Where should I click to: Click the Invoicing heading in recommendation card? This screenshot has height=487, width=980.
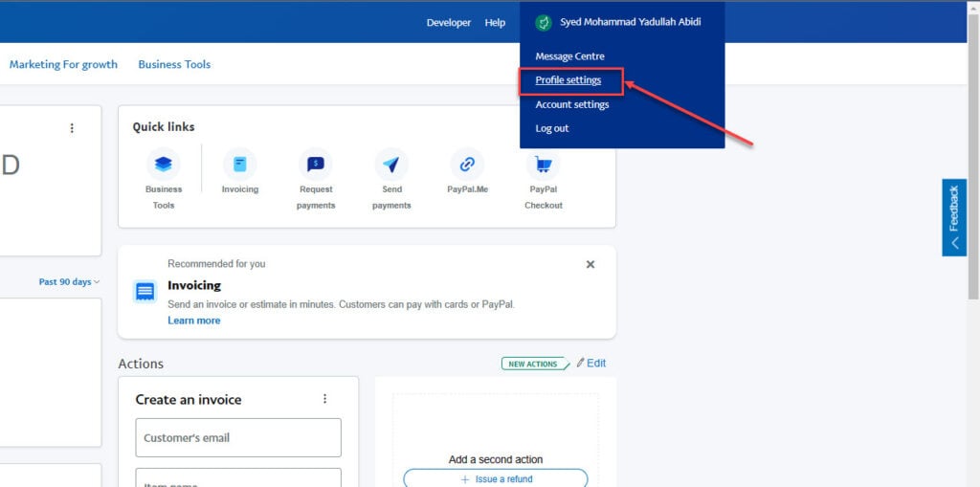click(x=194, y=285)
